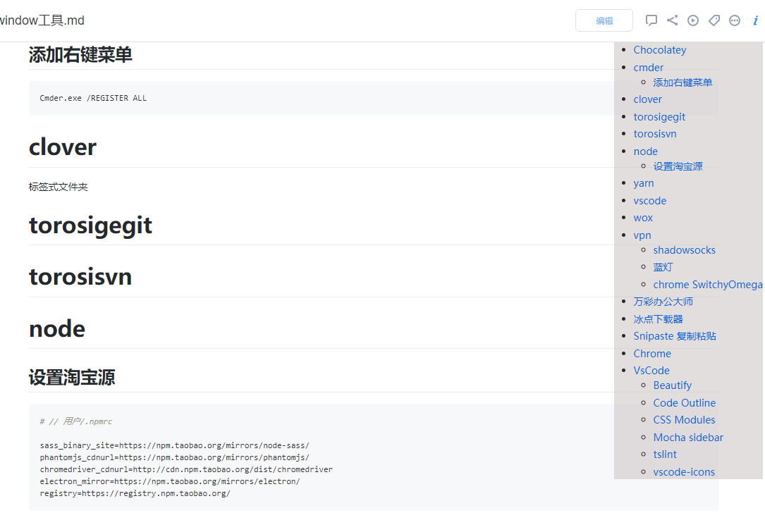
Task: Open Beautify outline sub-item
Action: coord(673,385)
